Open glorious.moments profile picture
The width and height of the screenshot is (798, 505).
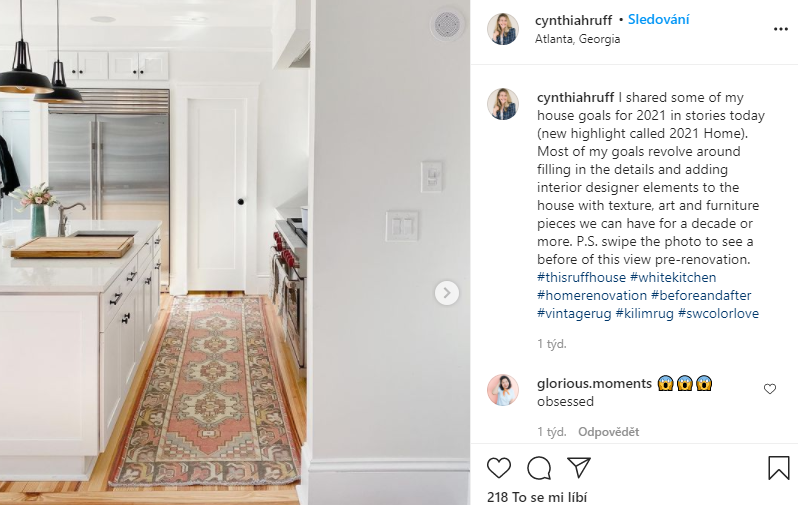coord(503,390)
